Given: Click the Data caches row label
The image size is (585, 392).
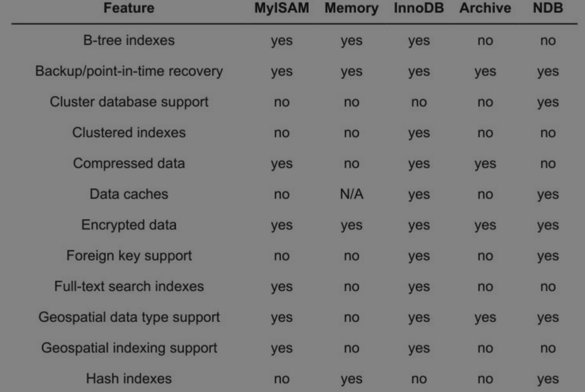Looking at the screenshot, I should [129, 194].
